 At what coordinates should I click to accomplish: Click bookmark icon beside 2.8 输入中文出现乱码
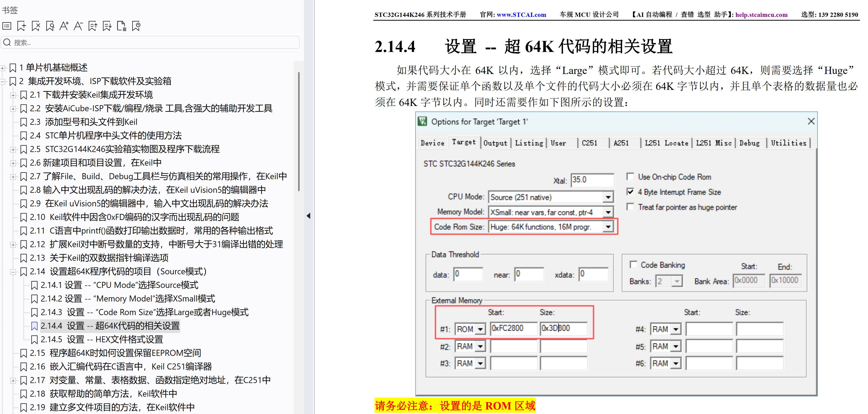click(24, 190)
